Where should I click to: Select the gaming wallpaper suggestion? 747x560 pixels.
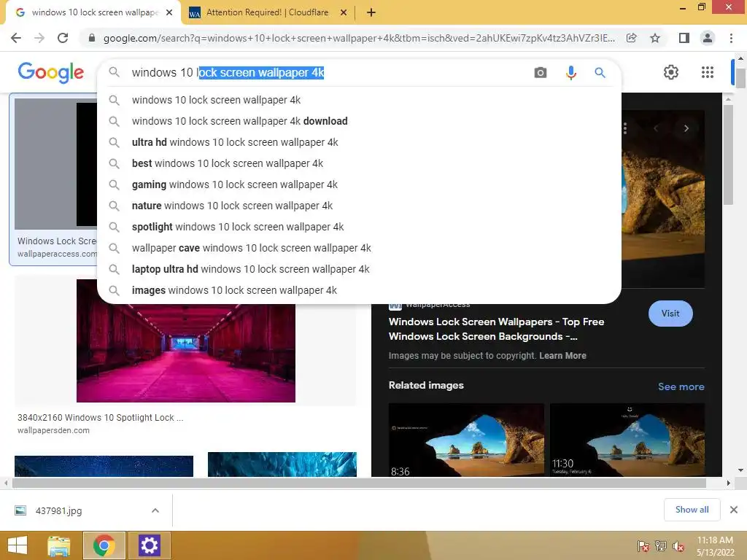tap(359, 184)
